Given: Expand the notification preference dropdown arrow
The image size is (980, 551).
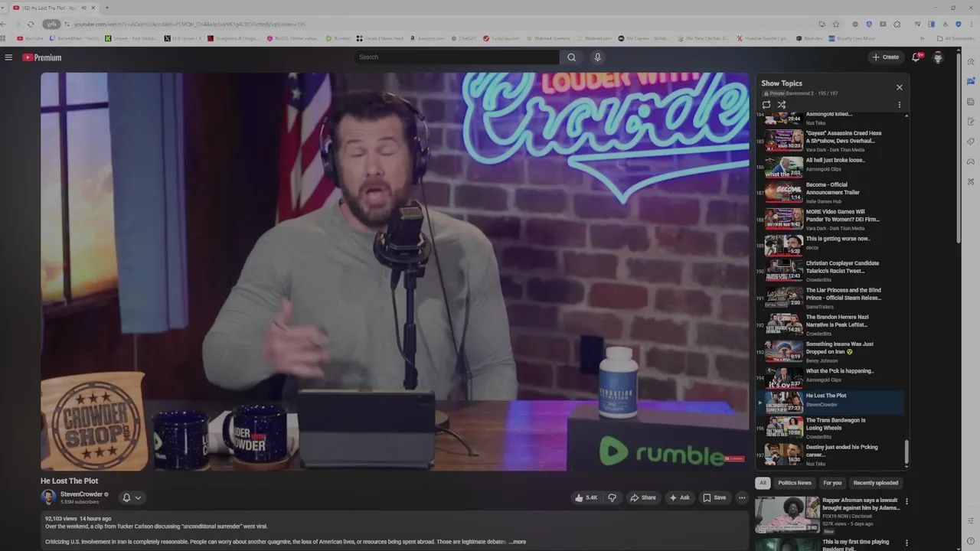Looking at the screenshot, I should coord(138,497).
